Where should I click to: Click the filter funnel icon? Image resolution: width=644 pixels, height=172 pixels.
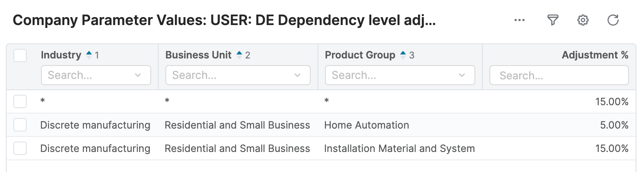553,20
